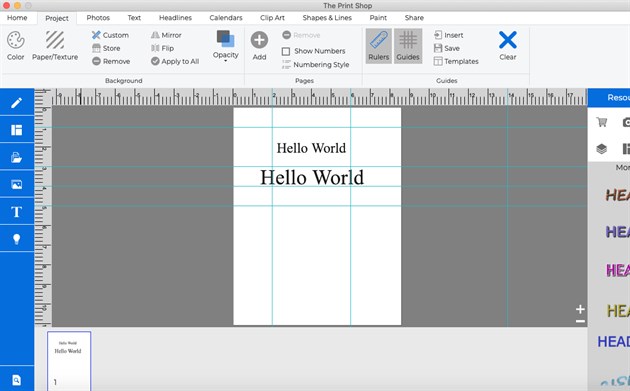
Task: Choose the Paper/Texture background option
Action: (x=55, y=46)
